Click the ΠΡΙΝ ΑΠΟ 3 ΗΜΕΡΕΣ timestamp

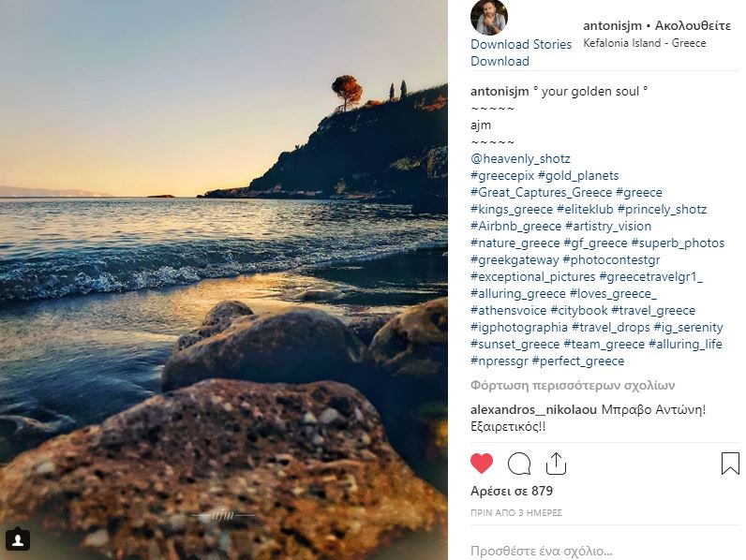pyautogui.click(x=516, y=513)
